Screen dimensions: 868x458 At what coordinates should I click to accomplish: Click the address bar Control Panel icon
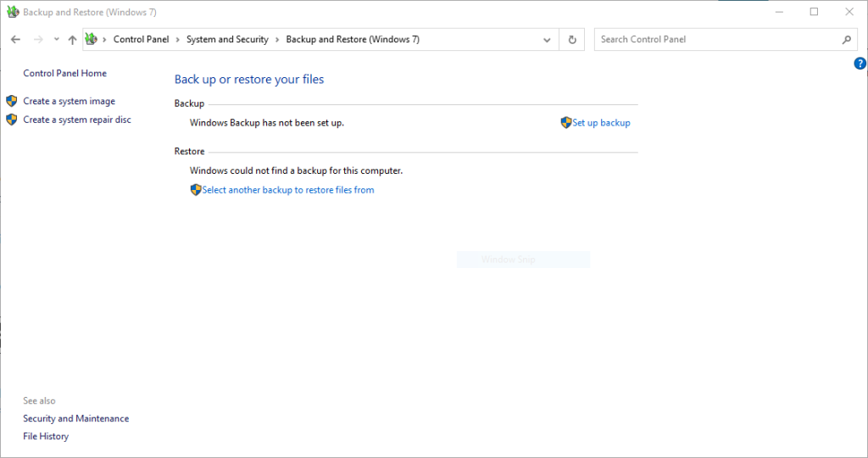coord(92,39)
